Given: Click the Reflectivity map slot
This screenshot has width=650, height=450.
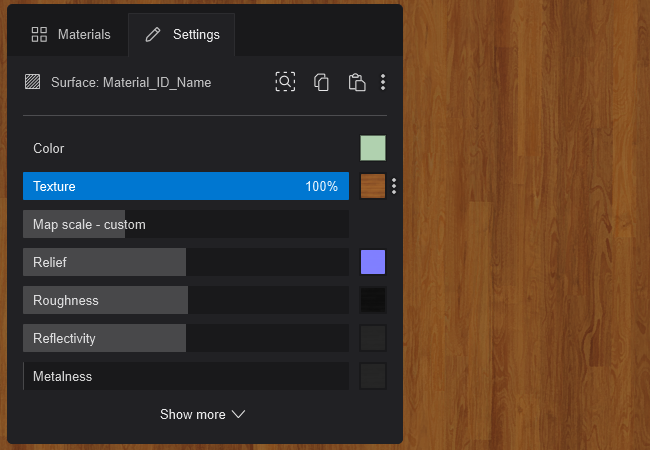Looking at the screenshot, I should click(373, 338).
